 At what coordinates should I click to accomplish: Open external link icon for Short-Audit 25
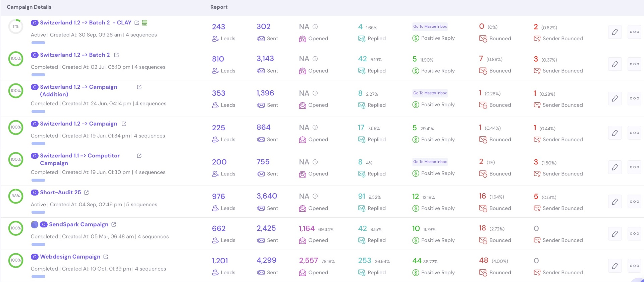coord(87,193)
